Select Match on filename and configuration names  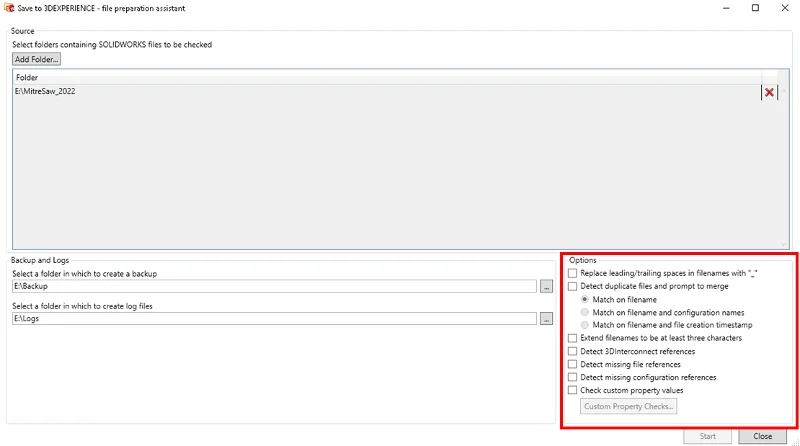(585, 312)
